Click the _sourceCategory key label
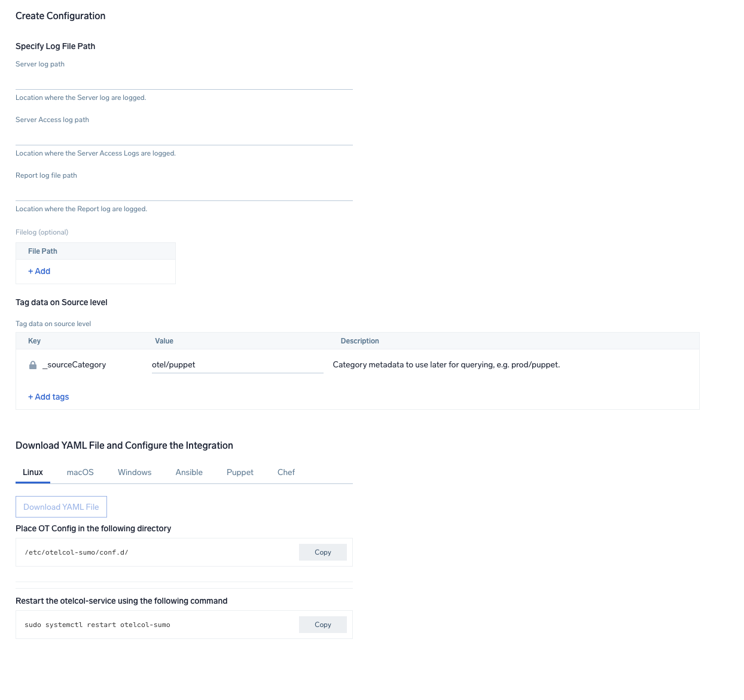The height and width of the screenshot is (700, 744). pyautogui.click(x=74, y=365)
